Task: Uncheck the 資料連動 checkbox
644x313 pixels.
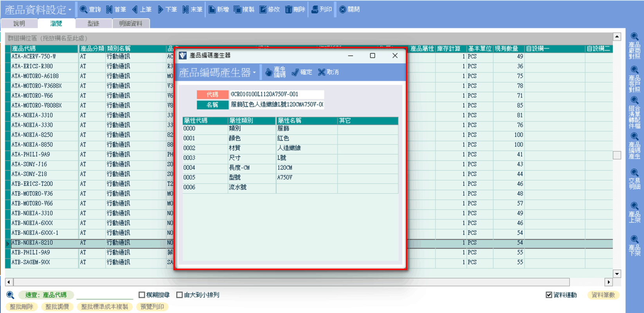Action: point(549,295)
